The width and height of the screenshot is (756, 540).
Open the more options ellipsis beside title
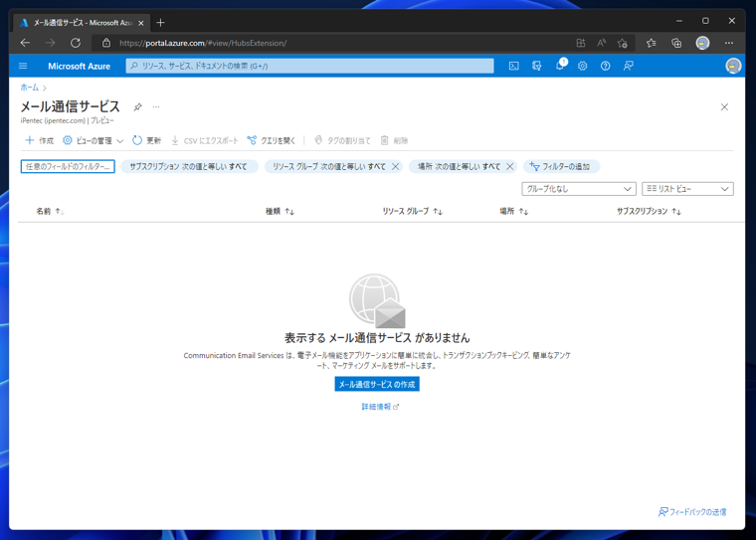coord(156,106)
